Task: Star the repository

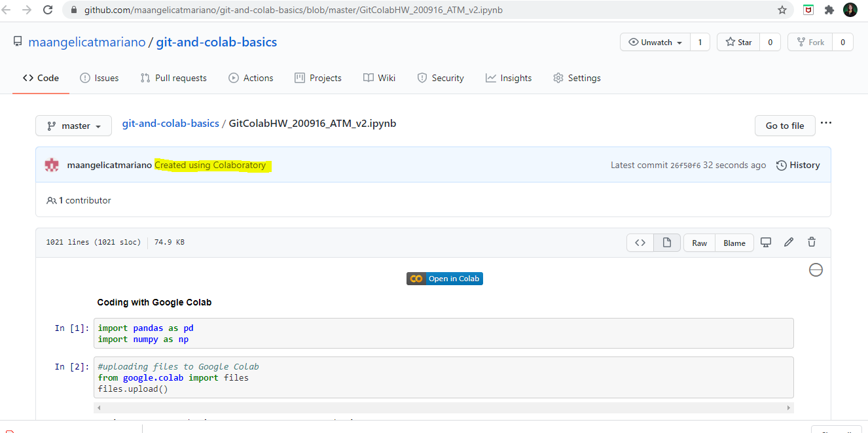Action: [x=738, y=41]
